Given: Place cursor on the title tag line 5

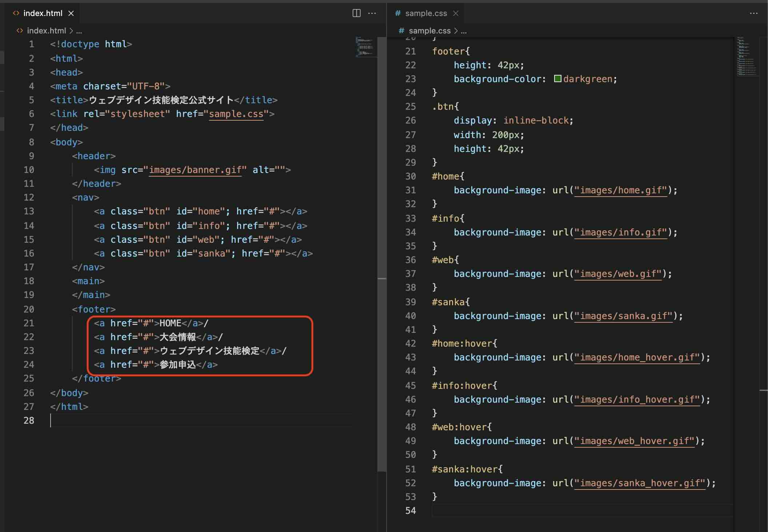Looking at the screenshot, I should 164,100.
